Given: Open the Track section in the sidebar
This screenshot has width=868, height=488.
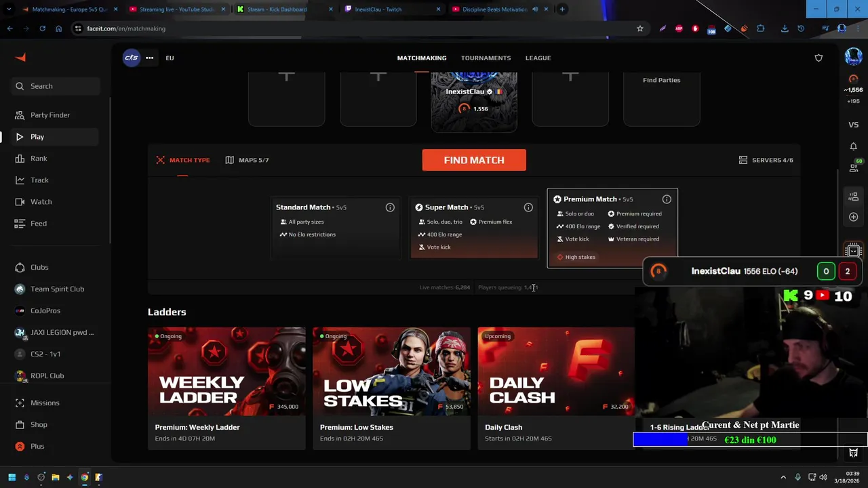Looking at the screenshot, I should pyautogui.click(x=39, y=180).
